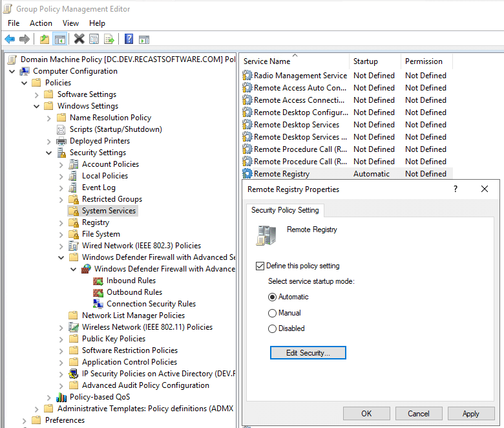
Task: Select Inbound Rules in the tree
Action: [131, 281]
